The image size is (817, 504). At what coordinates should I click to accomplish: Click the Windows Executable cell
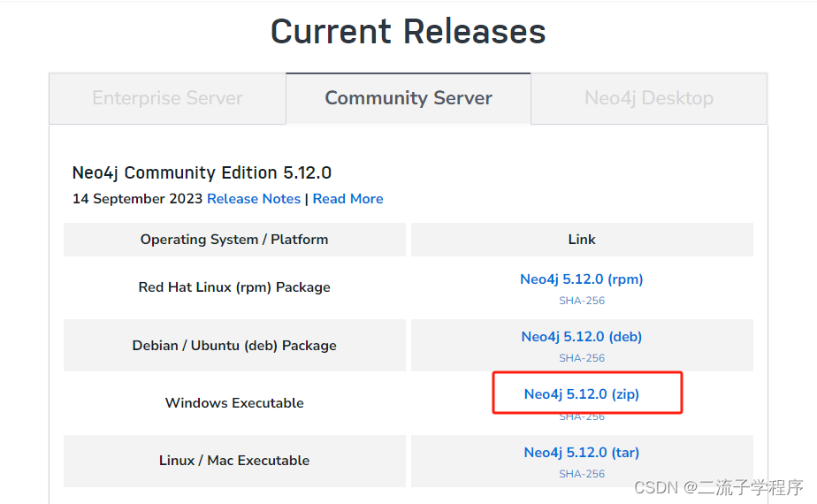[234, 403]
